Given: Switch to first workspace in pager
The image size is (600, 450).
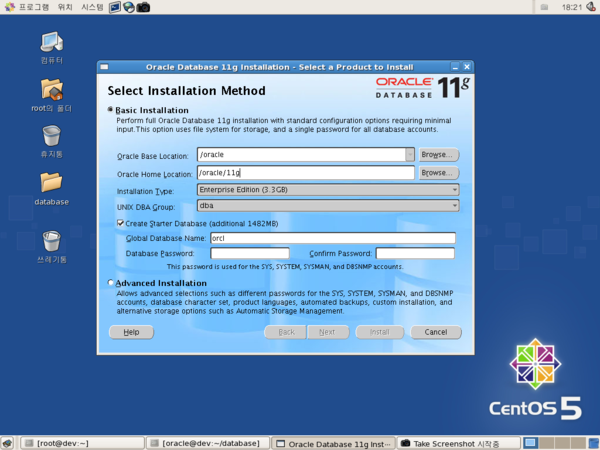Looking at the screenshot, I should [530, 443].
